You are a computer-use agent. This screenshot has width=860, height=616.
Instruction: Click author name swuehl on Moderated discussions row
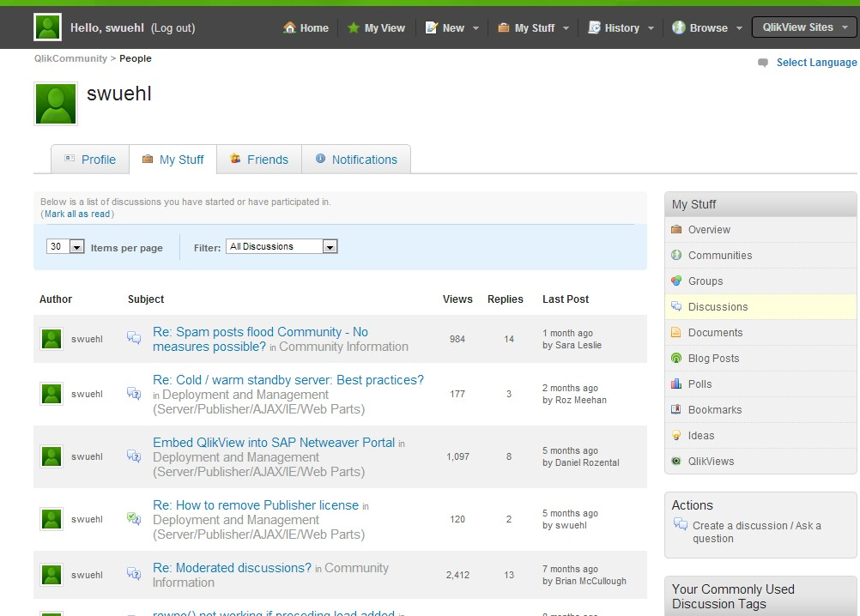(87, 574)
